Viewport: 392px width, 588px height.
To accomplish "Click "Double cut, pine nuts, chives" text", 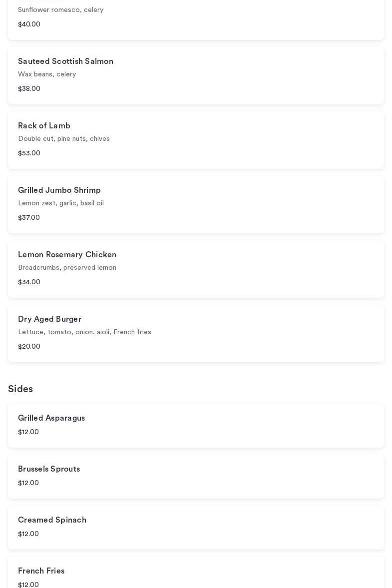I will [64, 139].
